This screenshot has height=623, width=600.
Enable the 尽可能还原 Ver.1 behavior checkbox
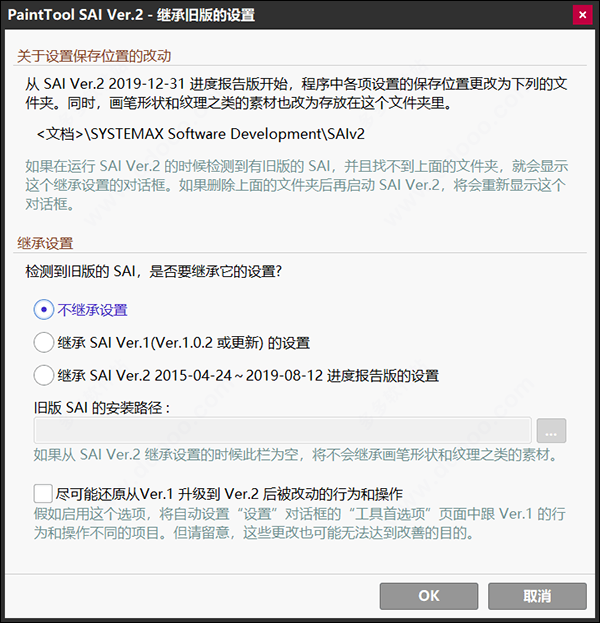click(x=43, y=493)
